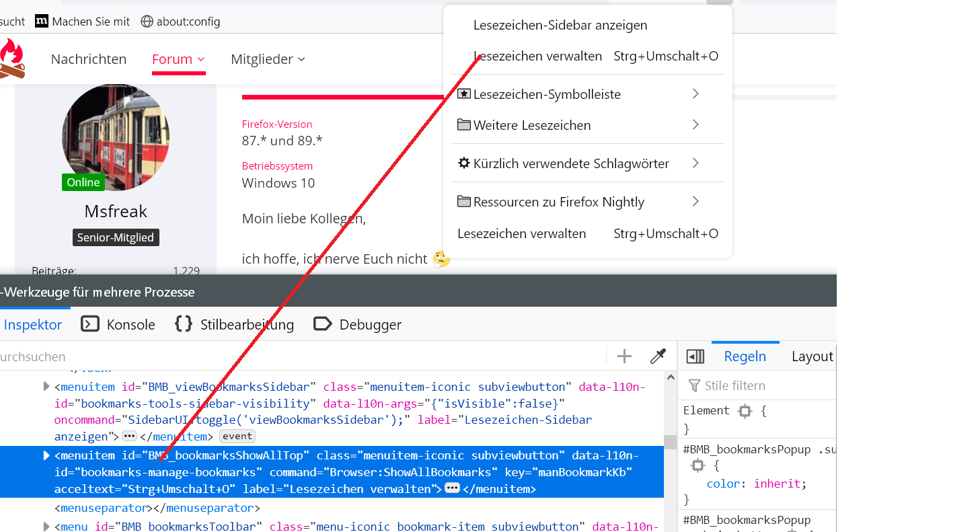Open the Stilbearbeitung tab
The image size is (980, 532).
pos(234,325)
